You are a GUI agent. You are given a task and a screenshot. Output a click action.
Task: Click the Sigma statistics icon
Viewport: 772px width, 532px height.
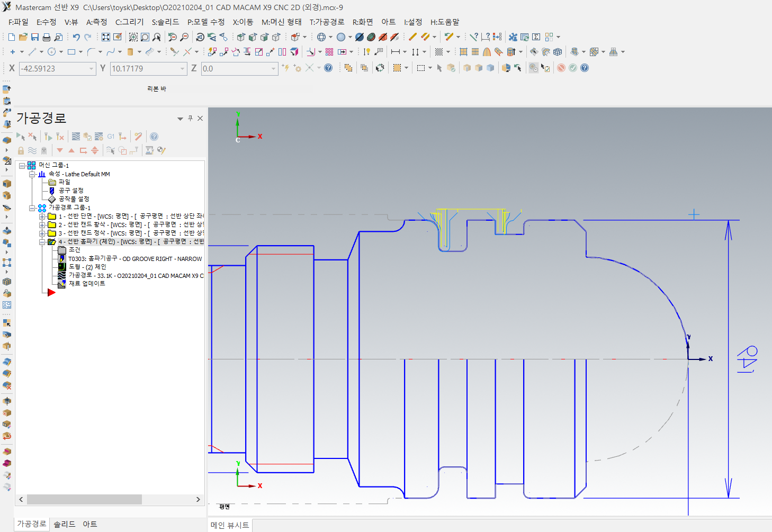(x=536, y=37)
